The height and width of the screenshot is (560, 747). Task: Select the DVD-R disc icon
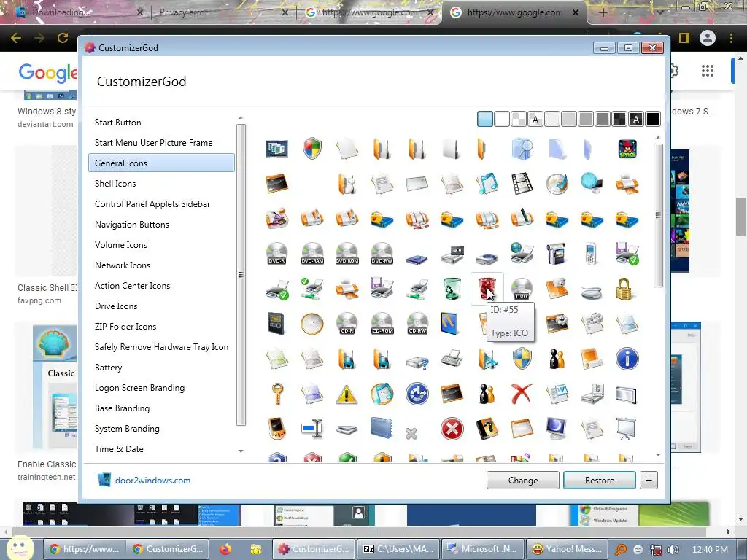276,253
